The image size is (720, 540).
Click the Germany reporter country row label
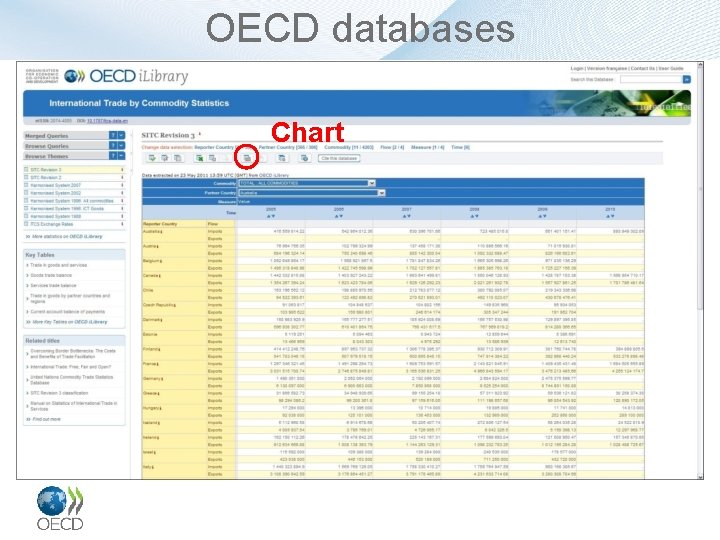(x=153, y=378)
